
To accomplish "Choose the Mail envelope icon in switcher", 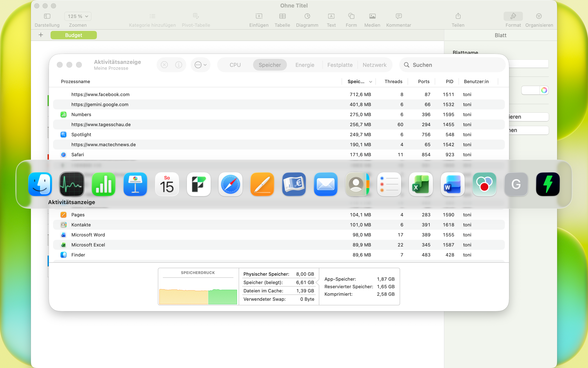I will (326, 184).
